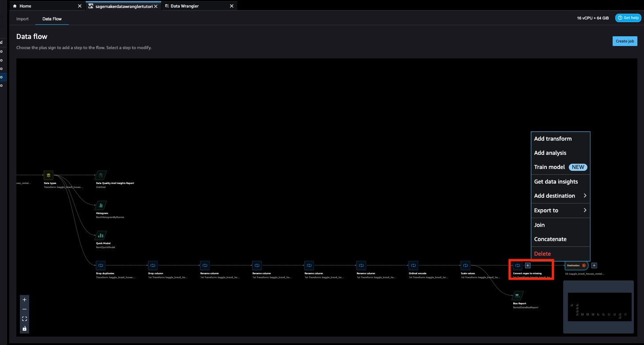Select the Drop column transform node

(x=153, y=265)
